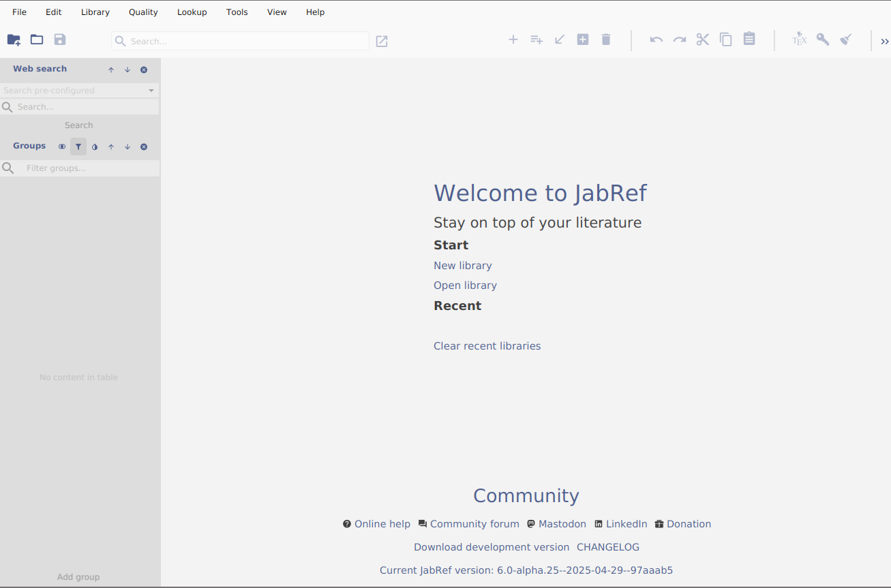Click the Copy icon in toolbar
The width and height of the screenshot is (891, 588).
click(x=726, y=40)
